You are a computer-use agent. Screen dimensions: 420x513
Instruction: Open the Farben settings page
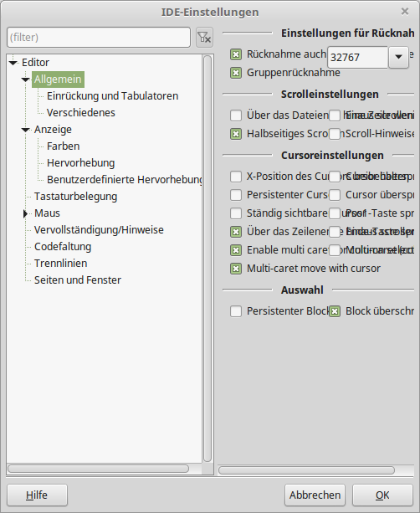tap(63, 146)
